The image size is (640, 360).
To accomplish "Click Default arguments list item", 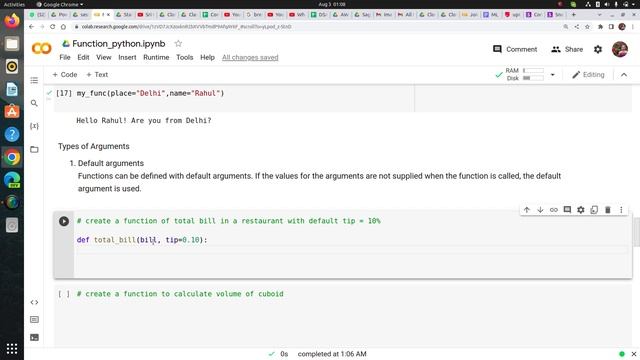I will tap(111, 163).
